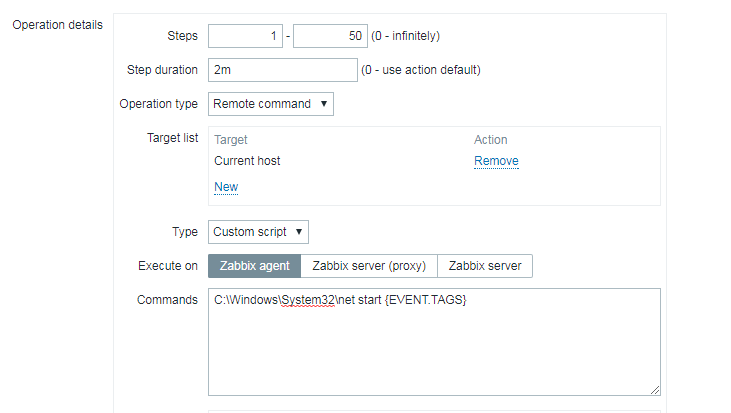Image resolution: width=731 pixels, height=413 pixels.
Task: Focus the Step duration input field
Action: point(283,70)
